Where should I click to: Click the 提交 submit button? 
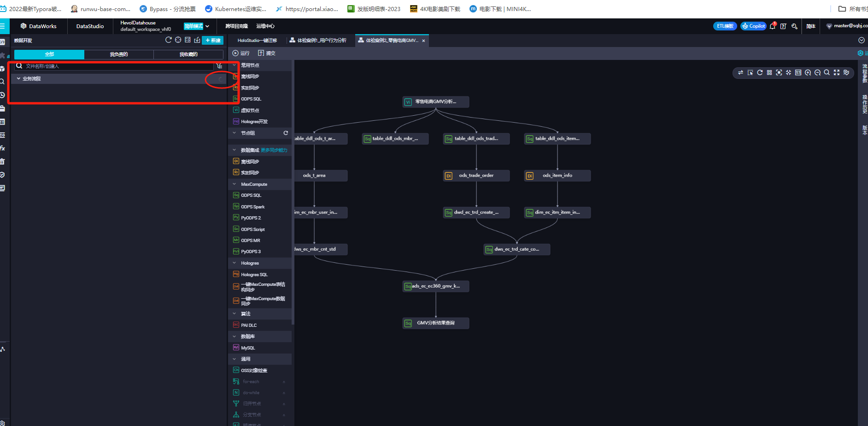coord(267,53)
